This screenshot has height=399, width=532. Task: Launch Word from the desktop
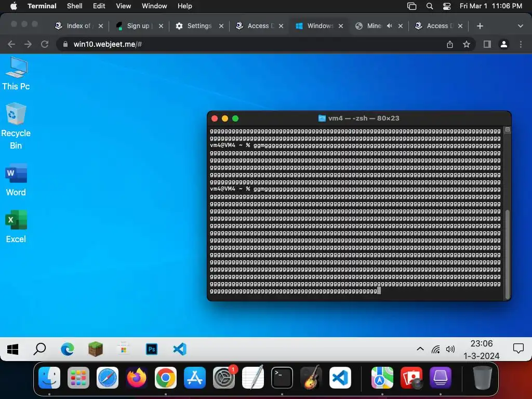point(16,180)
